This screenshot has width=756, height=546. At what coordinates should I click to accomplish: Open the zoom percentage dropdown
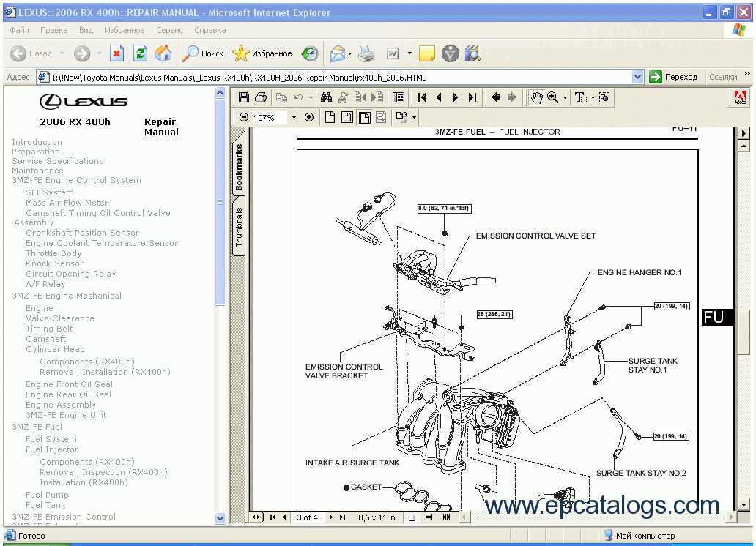coord(294,118)
